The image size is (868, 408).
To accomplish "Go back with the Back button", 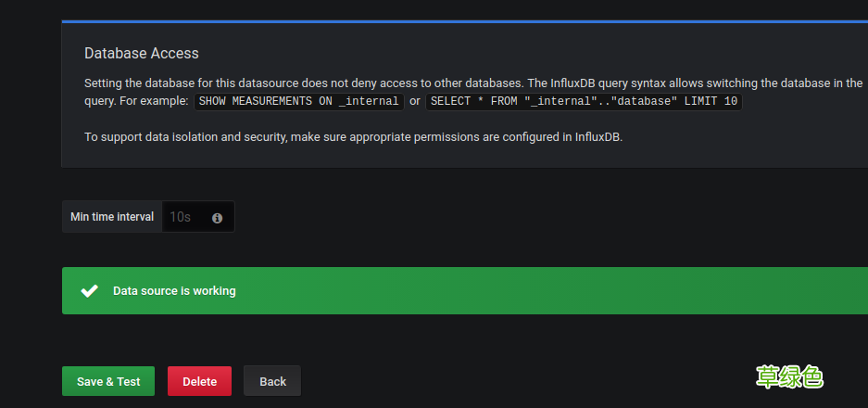I will point(272,381).
